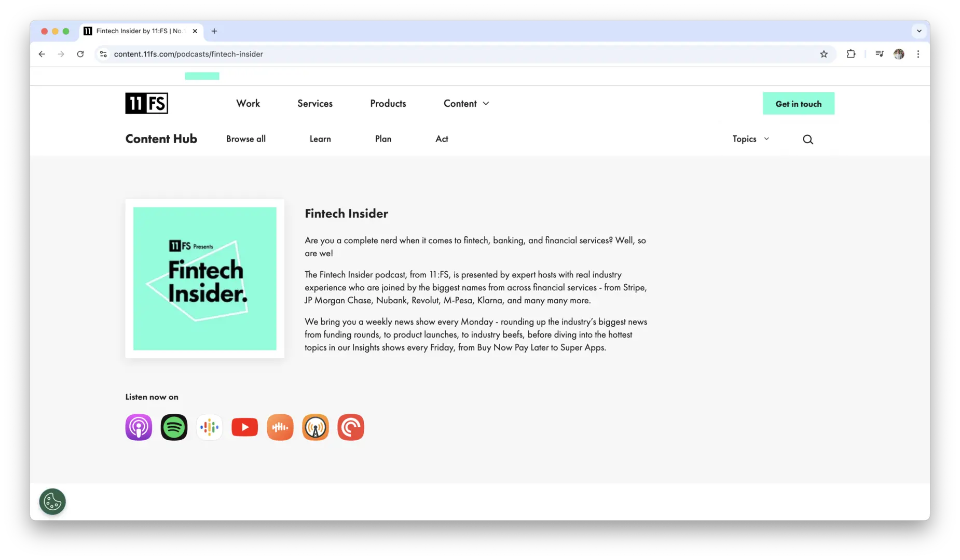Click the Fintech Insider cover artwork
This screenshot has width=960, height=560.
pos(204,278)
